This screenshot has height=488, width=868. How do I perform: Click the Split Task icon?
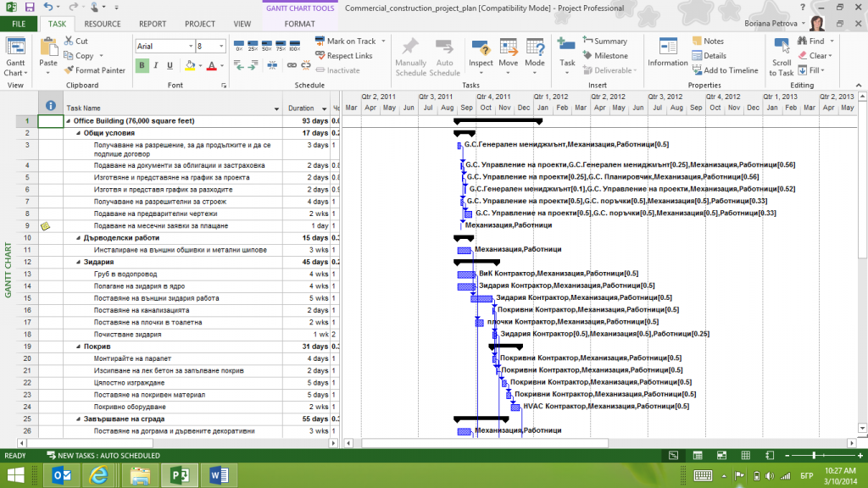[x=272, y=65]
